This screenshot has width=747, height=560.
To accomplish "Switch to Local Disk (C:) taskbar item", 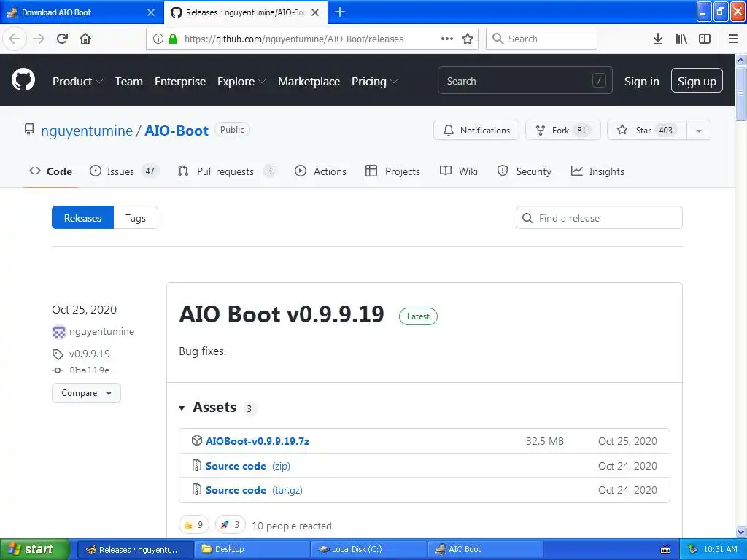I will (368, 550).
